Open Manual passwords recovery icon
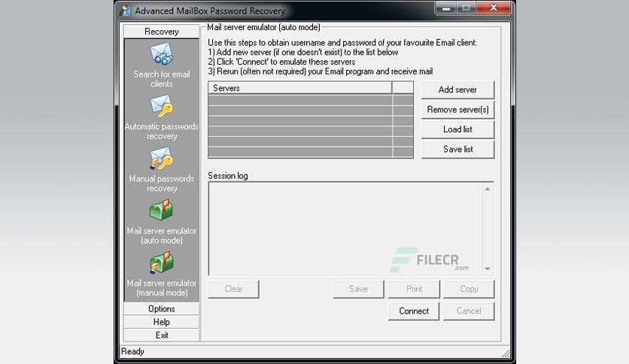Image resolution: width=629 pixels, height=364 pixels. click(x=162, y=159)
